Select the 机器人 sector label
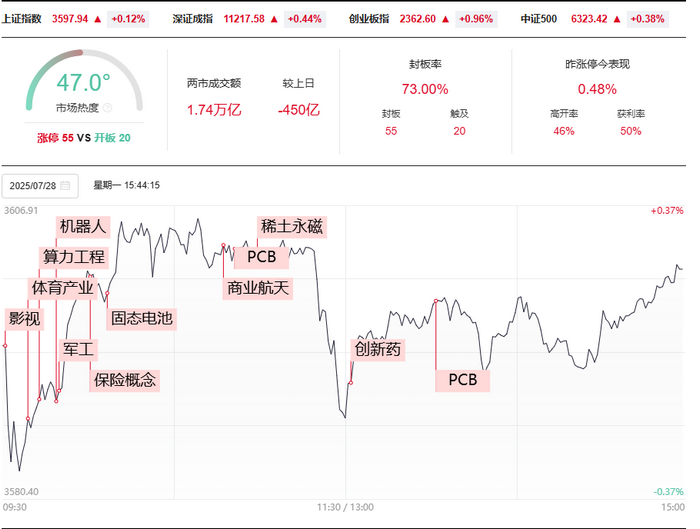The height and width of the screenshot is (529, 700). point(83,227)
